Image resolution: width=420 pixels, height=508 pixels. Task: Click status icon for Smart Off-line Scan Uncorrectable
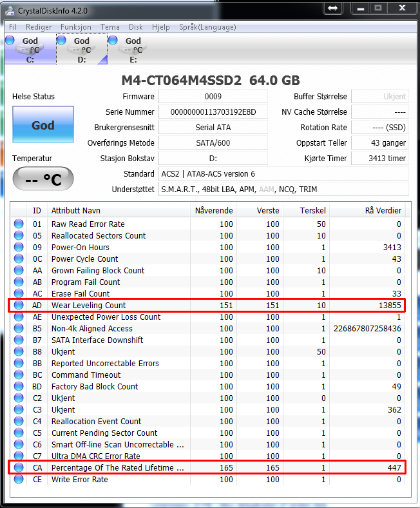tap(19, 445)
